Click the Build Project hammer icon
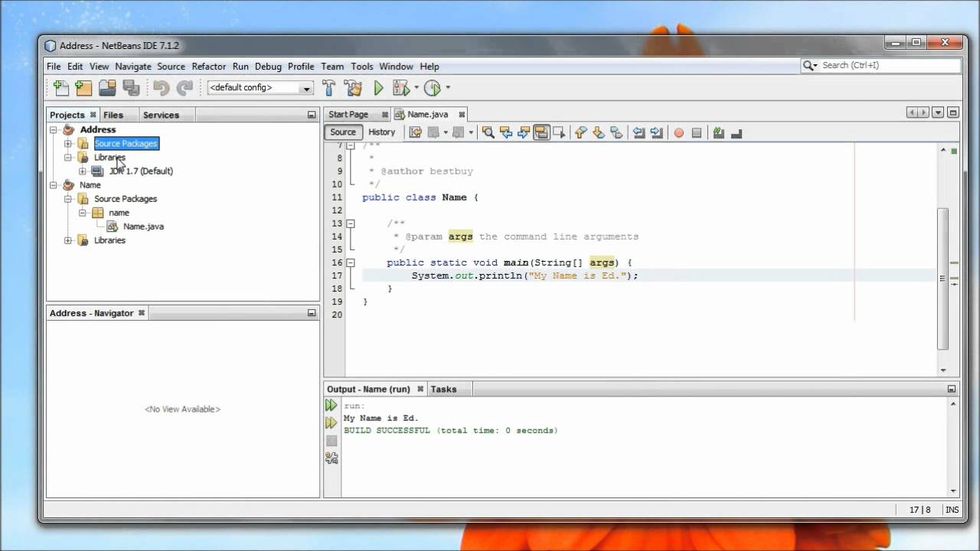 [x=328, y=88]
